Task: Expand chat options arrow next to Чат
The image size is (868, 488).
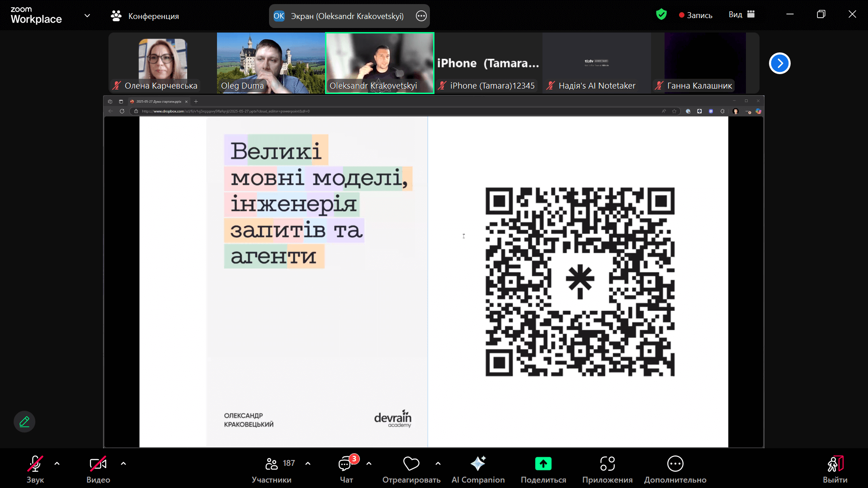Action: (x=369, y=464)
